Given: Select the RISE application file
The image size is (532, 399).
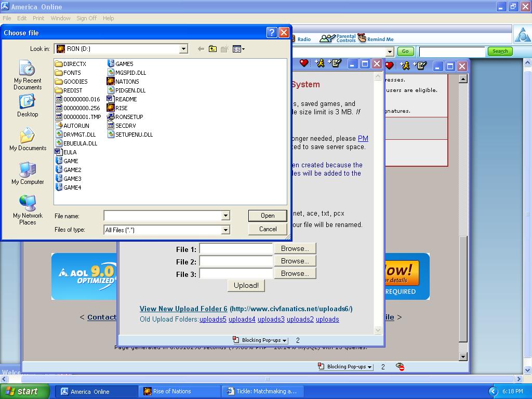Looking at the screenshot, I should click(x=117, y=108).
